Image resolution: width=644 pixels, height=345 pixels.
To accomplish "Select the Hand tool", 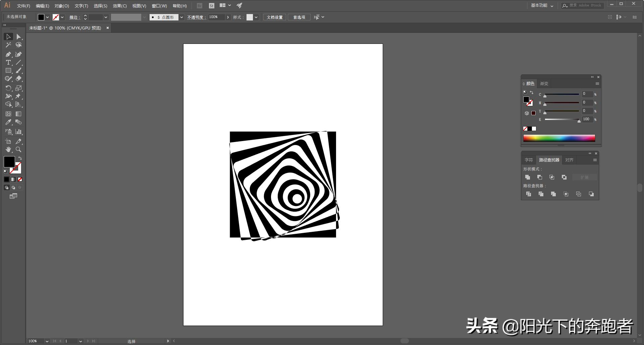I will click(x=8, y=150).
